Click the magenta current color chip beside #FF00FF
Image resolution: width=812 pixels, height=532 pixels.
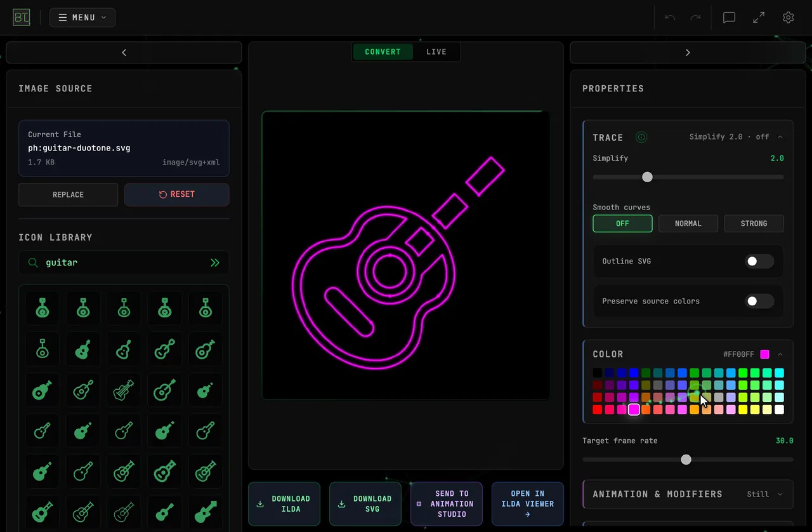[765, 354]
